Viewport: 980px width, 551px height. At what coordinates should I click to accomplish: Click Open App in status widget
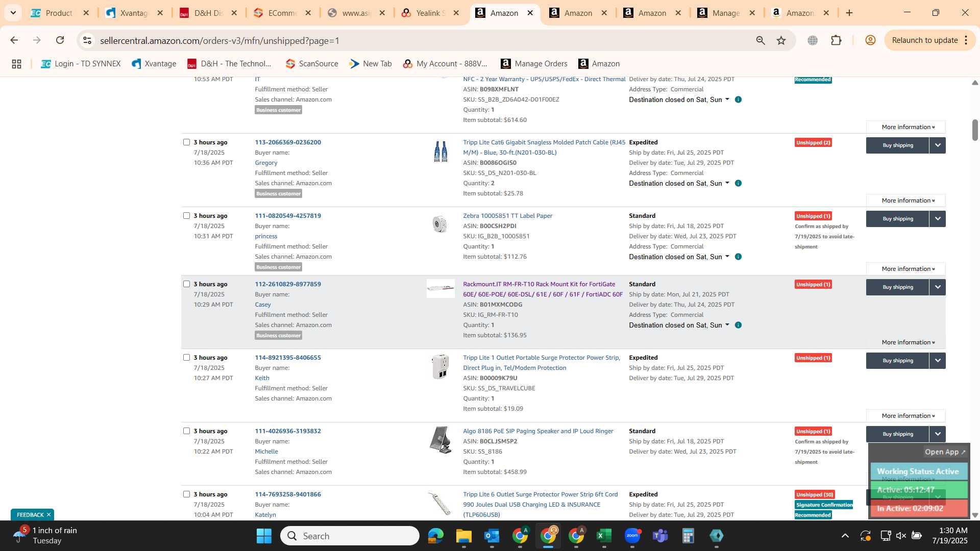[945, 452]
